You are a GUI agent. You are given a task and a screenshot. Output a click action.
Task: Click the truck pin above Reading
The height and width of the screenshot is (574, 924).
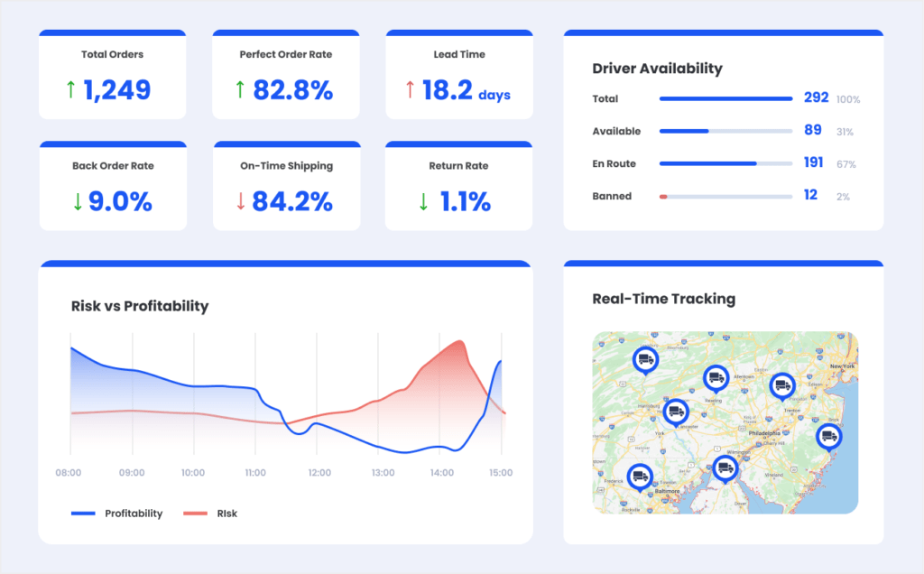[x=716, y=377]
